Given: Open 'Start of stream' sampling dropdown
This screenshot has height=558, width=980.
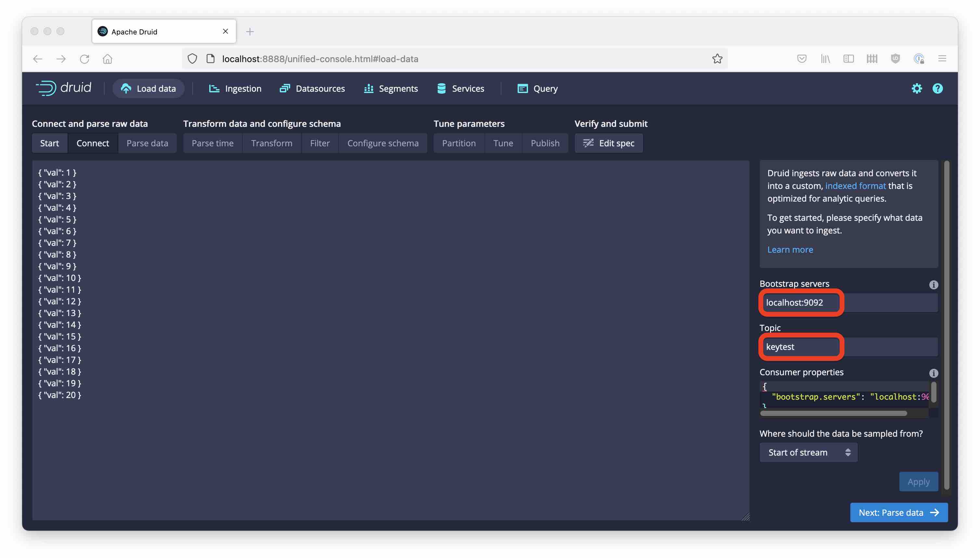Looking at the screenshot, I should pyautogui.click(x=808, y=452).
